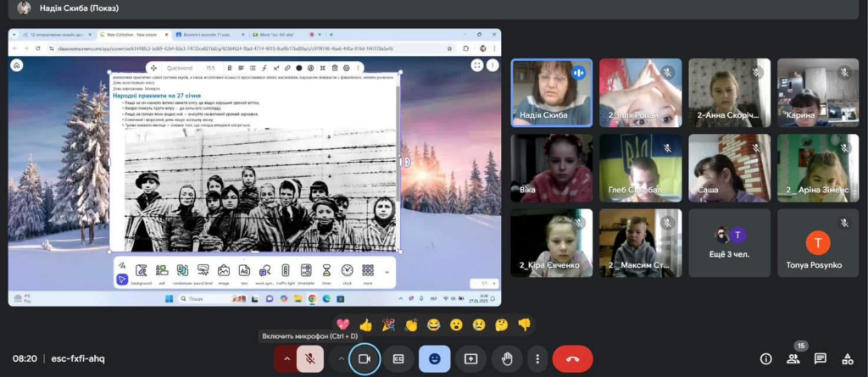Send the laughing with tears reaction
This screenshot has width=868, height=377.
click(x=433, y=325)
